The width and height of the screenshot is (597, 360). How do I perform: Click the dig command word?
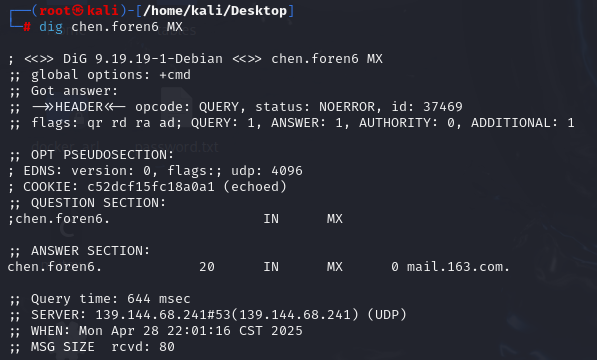pos(51,27)
